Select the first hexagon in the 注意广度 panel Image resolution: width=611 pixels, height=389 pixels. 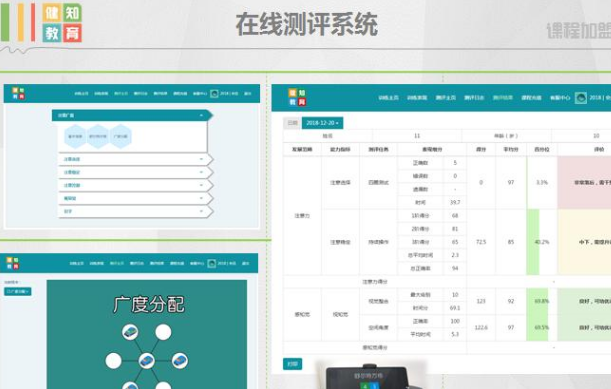coord(75,136)
